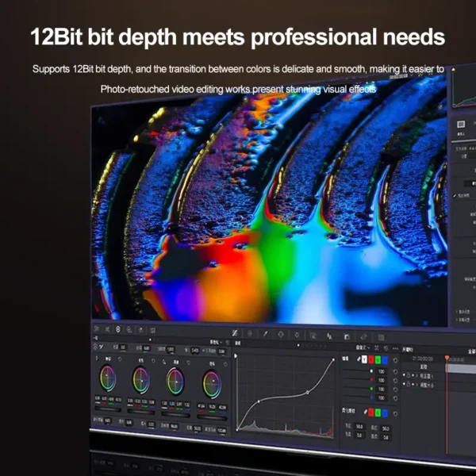Image resolution: width=476 pixels, height=476 pixels.
Task: Click the orange keyframe playhead marker
Action: point(447,358)
